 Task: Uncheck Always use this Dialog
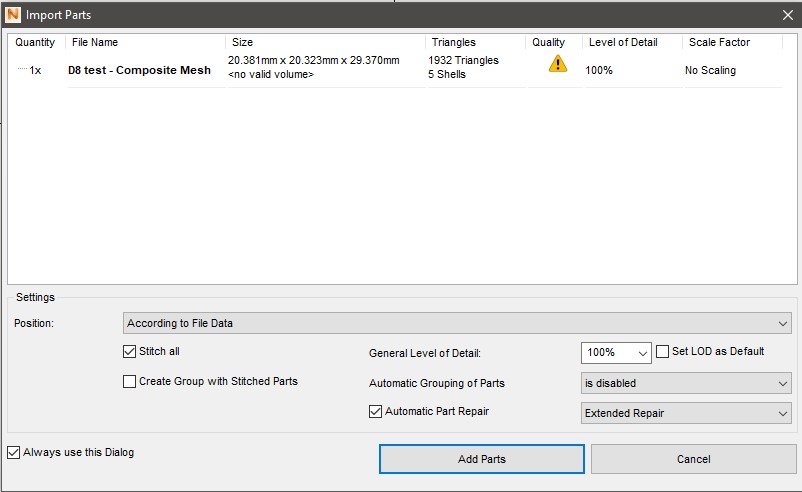click(13, 452)
